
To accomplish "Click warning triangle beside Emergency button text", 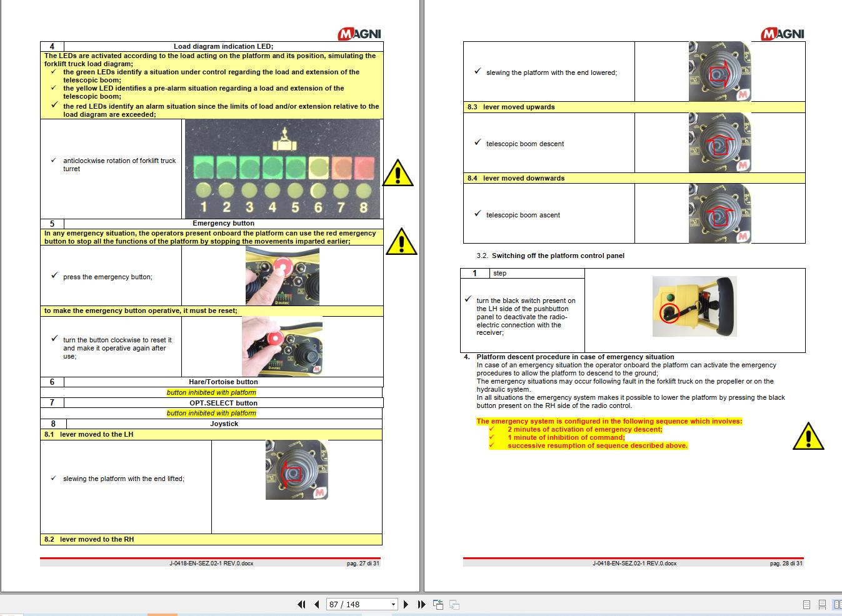I will tap(401, 242).
